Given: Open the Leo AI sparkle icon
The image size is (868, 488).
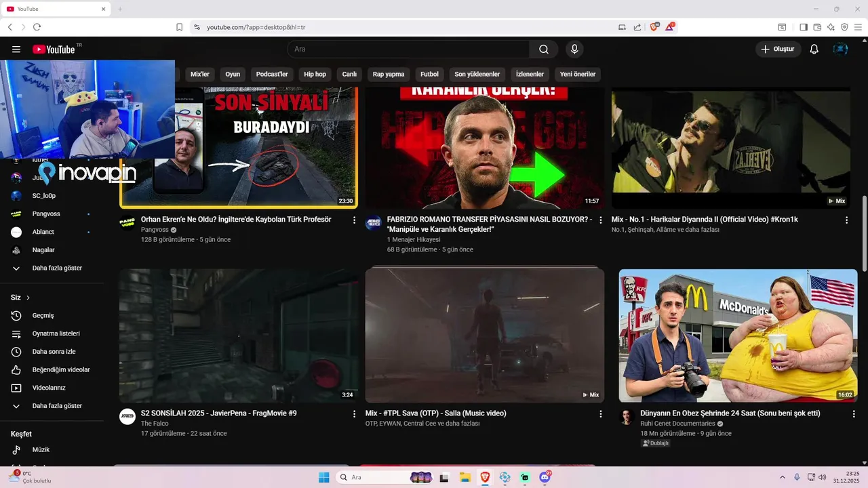Looking at the screenshot, I should tap(831, 27).
